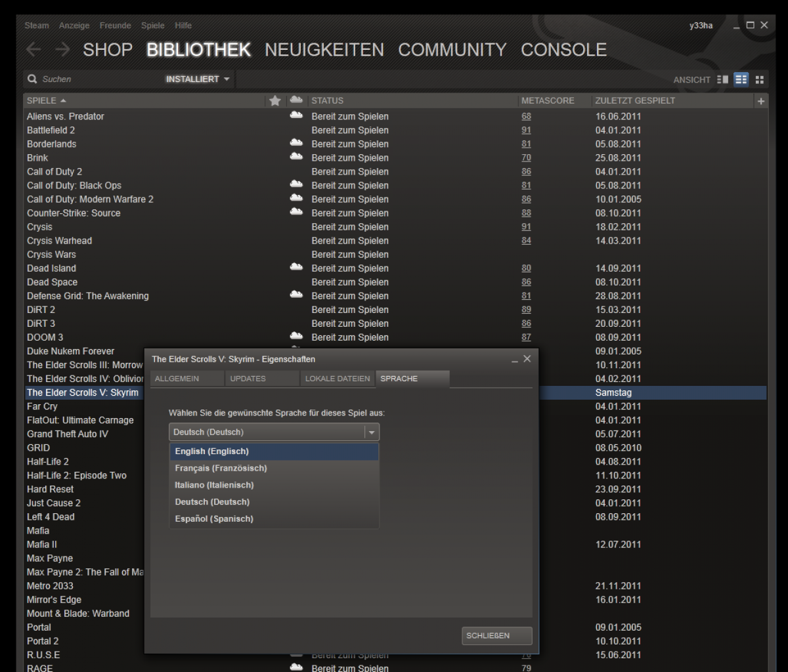Viewport: 788px width, 672px height.
Task: Switch to detail view layout icon
Action: point(724,79)
